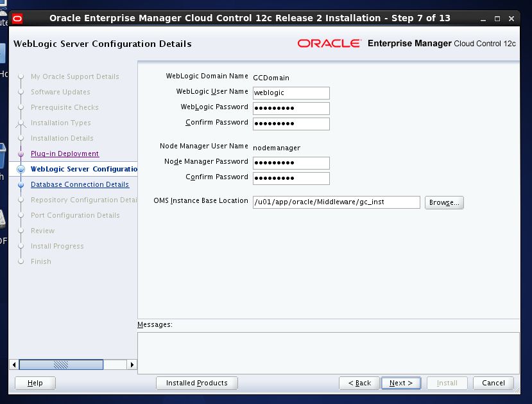532x404 pixels.
Task: Open the Plug-in Deployment step link
Action: 65,154
